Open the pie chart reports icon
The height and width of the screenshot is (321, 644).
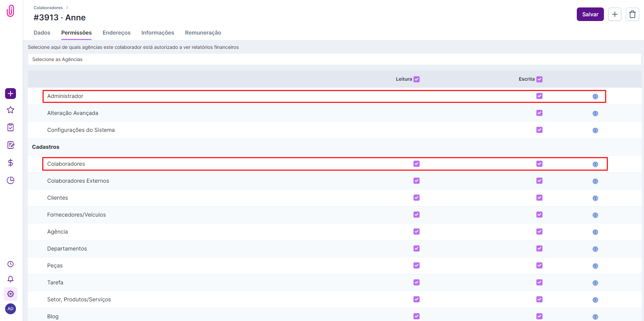(11, 180)
